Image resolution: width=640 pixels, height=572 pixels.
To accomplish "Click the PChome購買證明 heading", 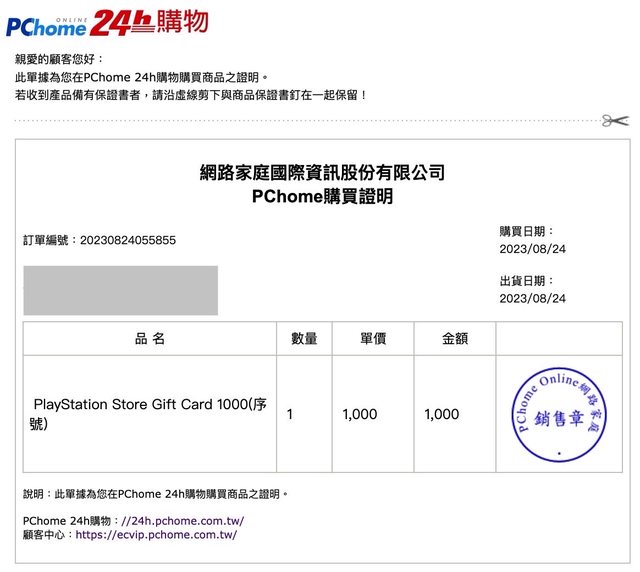I will tap(322, 197).
